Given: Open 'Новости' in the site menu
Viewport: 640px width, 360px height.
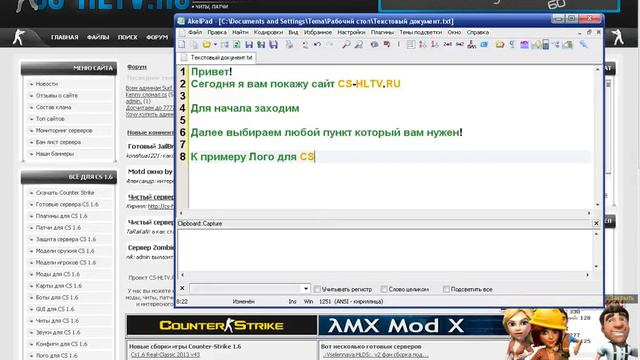Looking at the screenshot, I should point(47,84).
